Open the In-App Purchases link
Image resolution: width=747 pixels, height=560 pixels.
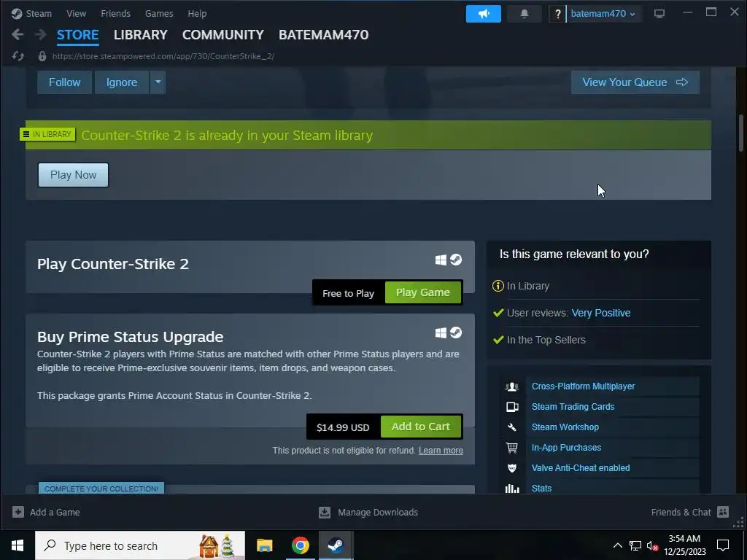pos(566,448)
